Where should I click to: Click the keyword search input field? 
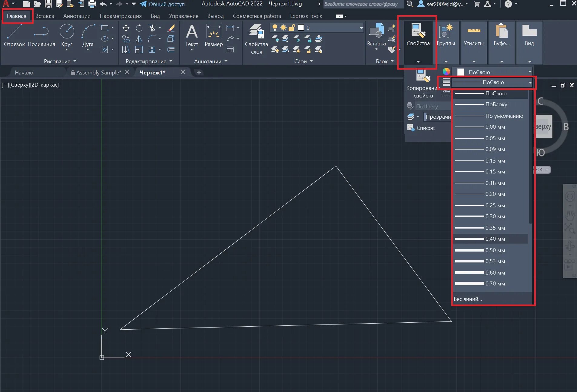coord(363,4)
